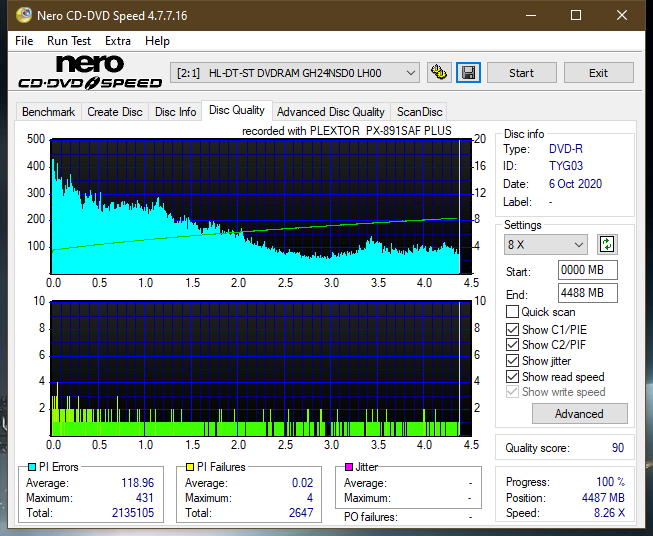This screenshot has width=653, height=536.
Task: Toggle the Show C2/PIF checkbox
Action: tap(512, 344)
